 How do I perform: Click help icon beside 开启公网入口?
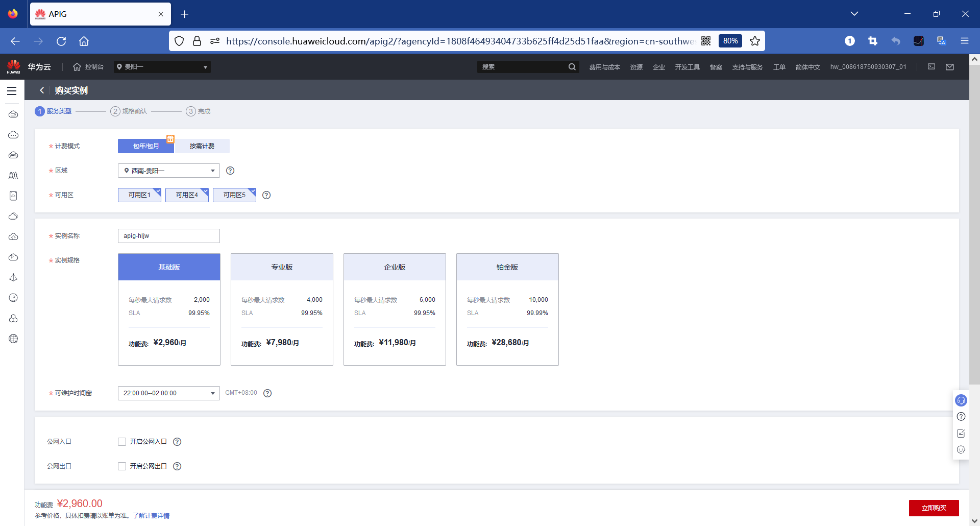click(x=177, y=442)
